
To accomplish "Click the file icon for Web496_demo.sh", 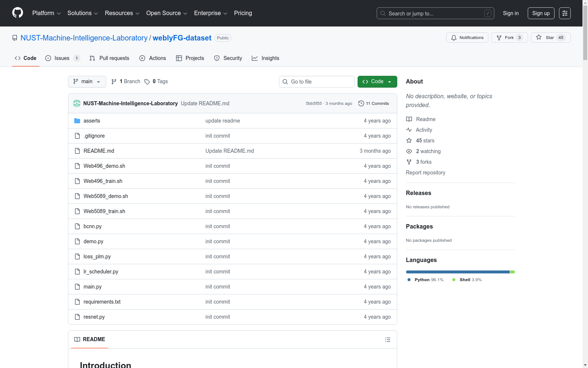I will pos(77,166).
